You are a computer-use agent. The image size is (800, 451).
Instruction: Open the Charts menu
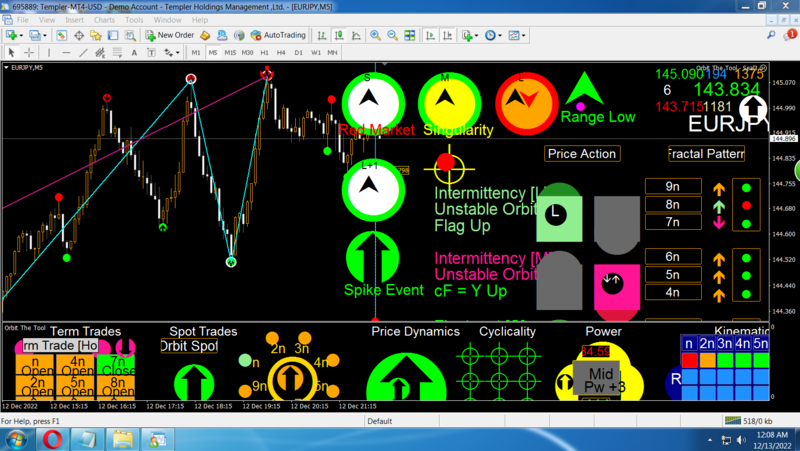104,20
